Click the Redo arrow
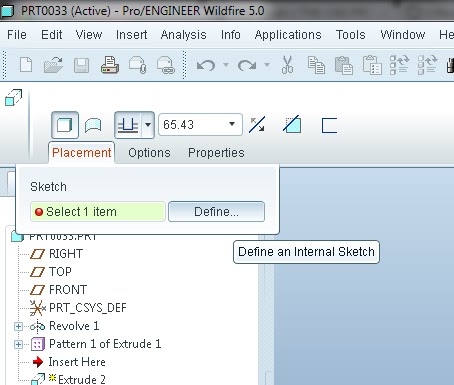The height and width of the screenshot is (385, 454). 247,65
